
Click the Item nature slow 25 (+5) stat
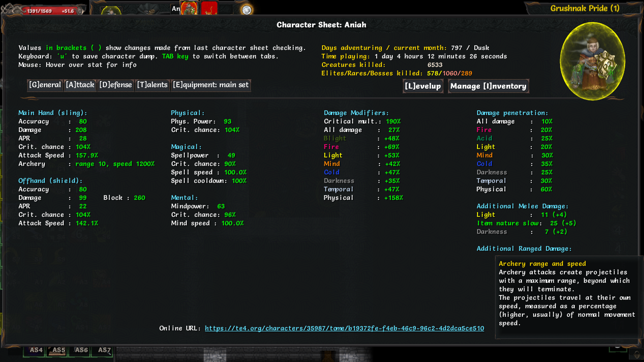527,223
